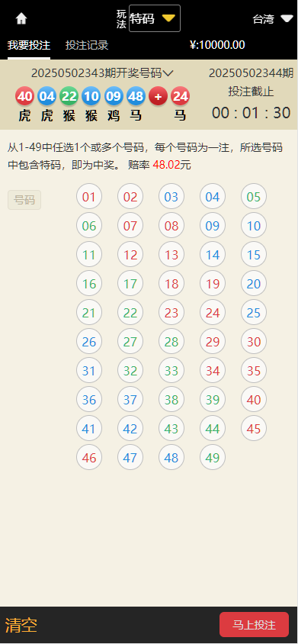Select number 01 in the grid
The image size is (298, 644).
[89, 197]
